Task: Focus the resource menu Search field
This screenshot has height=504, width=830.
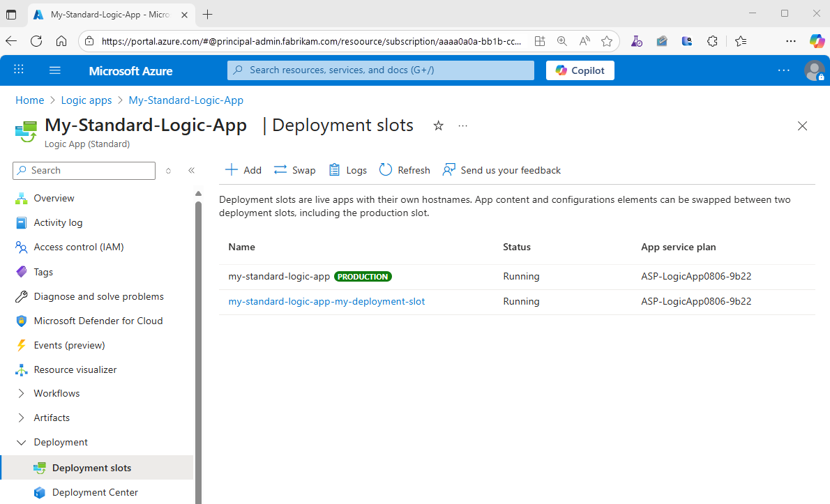Action: pos(84,170)
